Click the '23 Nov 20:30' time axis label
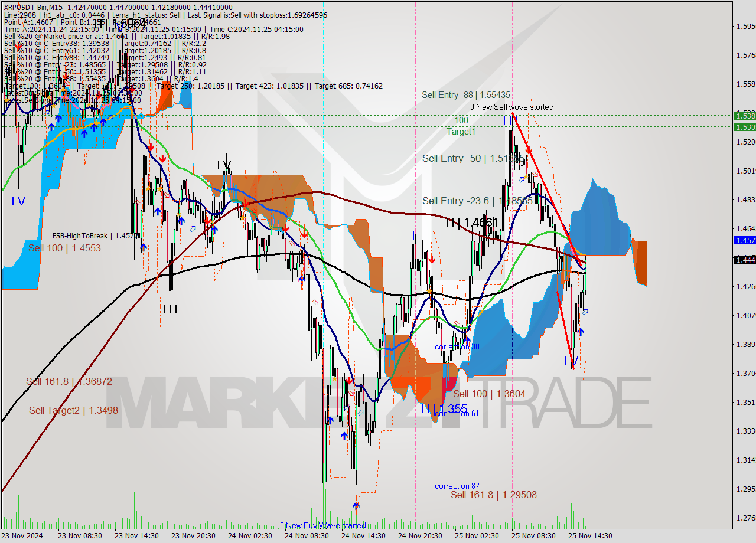The height and width of the screenshot is (543, 756). [193, 536]
